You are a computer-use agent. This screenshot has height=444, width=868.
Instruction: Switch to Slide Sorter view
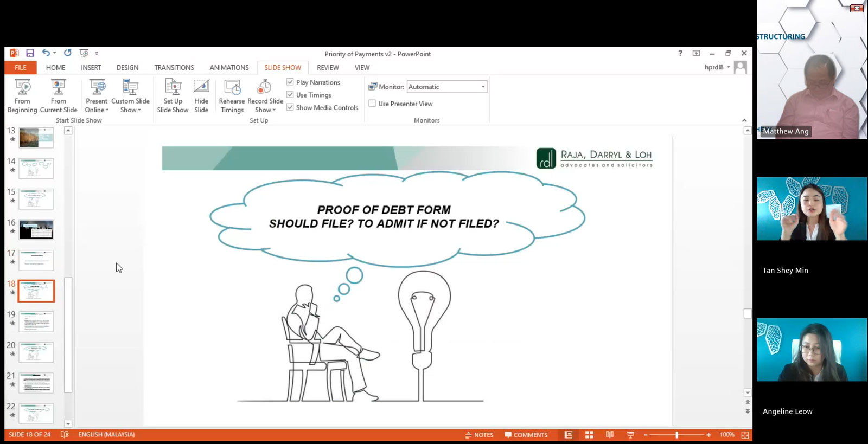(589, 435)
